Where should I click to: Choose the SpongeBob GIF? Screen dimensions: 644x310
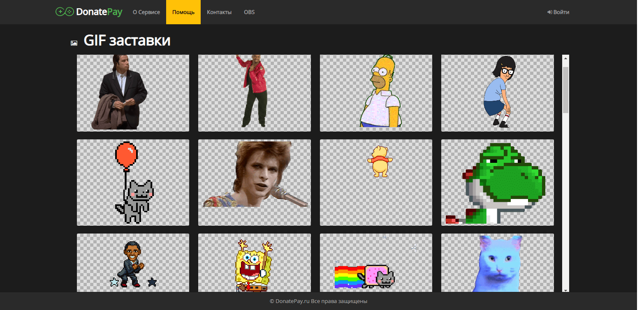coord(254,263)
